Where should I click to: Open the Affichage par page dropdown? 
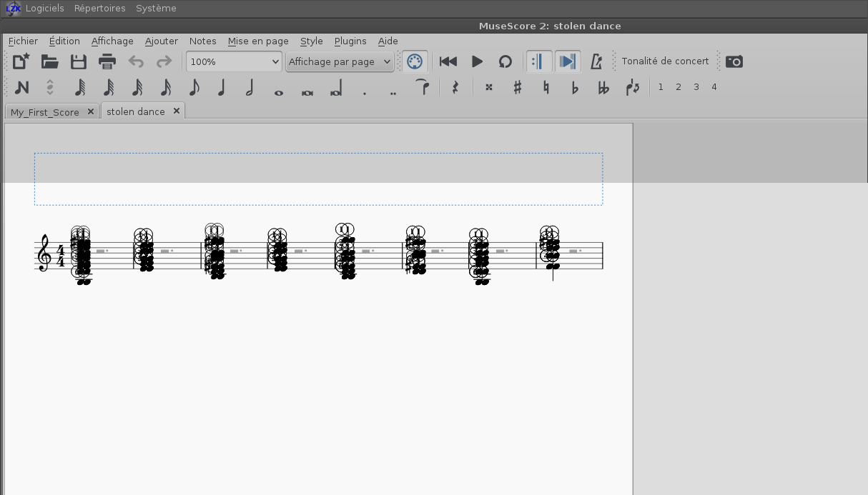click(340, 61)
